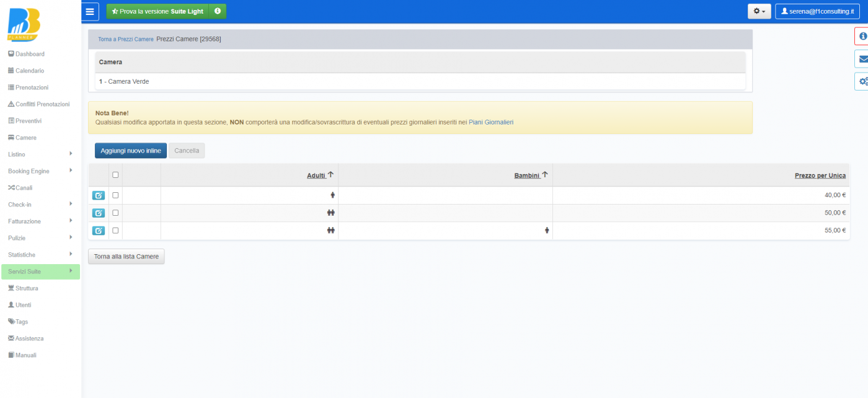This screenshot has width=868, height=398.
Task: Open Conflitti Prenotazioni page
Action: (x=38, y=104)
